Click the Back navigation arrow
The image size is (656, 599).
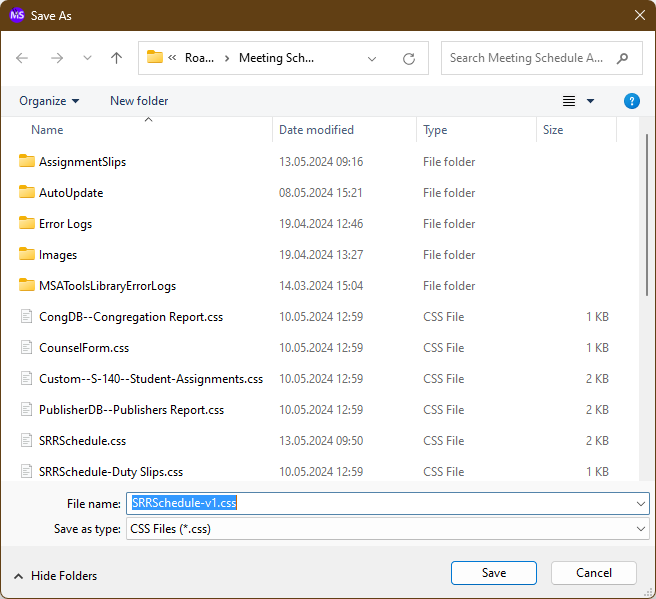(x=23, y=58)
